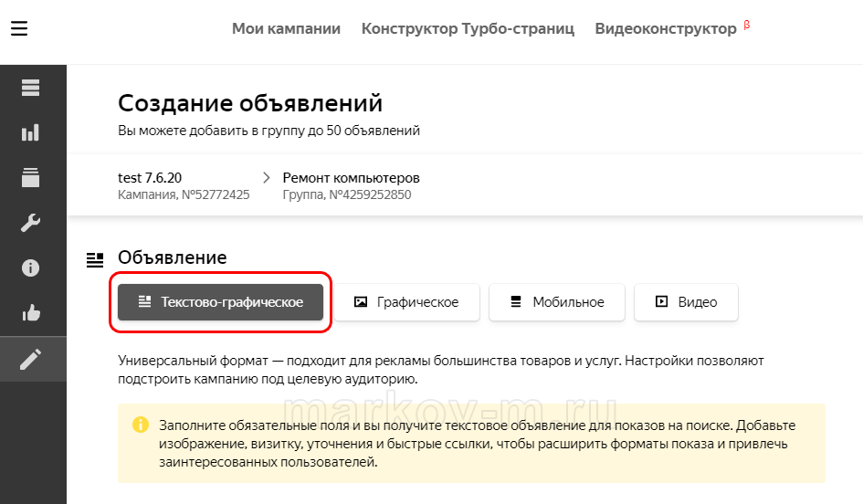The width and height of the screenshot is (863, 504).
Task: Open recommendations thumbs-up icon in sidebar
Action: [x=31, y=313]
